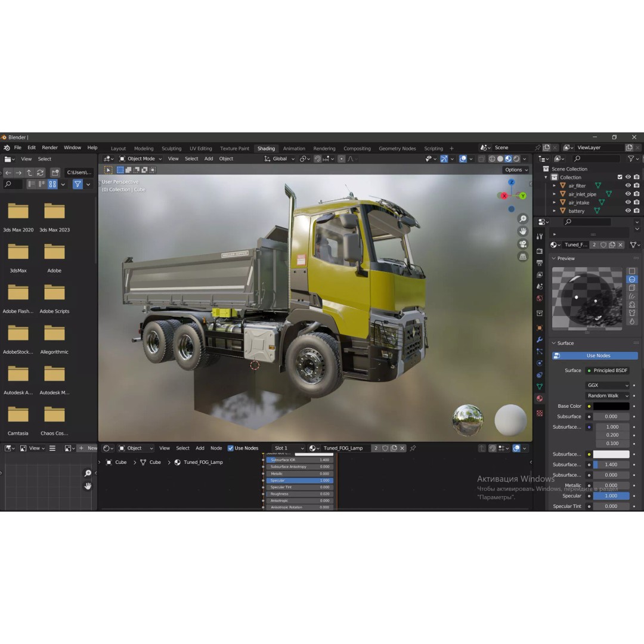Click the black Base Color swatch
Screen dimensions: 644x644
click(611, 406)
